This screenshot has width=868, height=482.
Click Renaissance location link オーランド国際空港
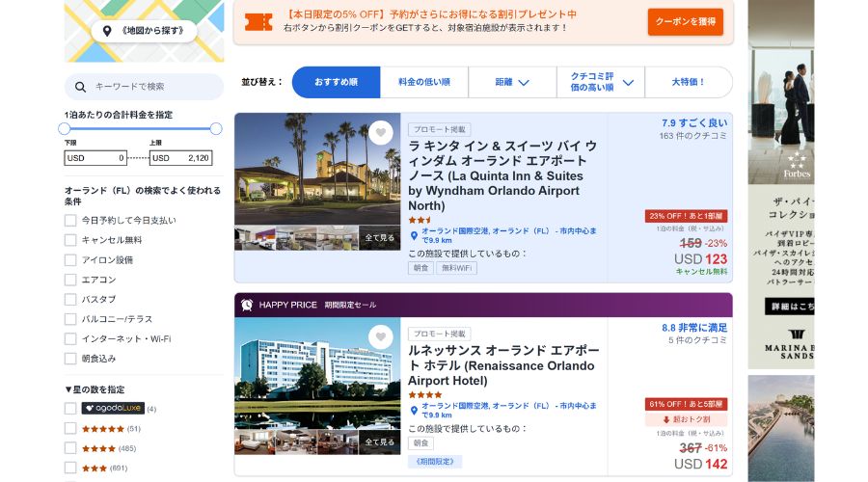click(509, 410)
